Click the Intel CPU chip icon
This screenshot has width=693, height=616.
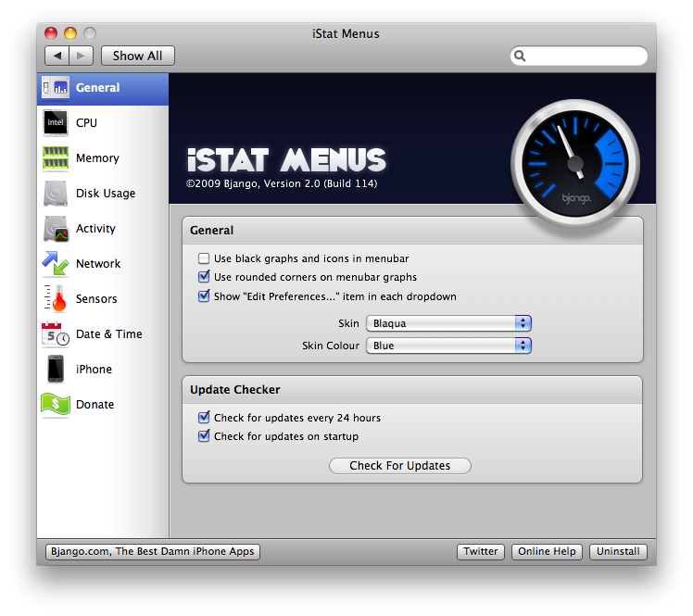click(56, 122)
